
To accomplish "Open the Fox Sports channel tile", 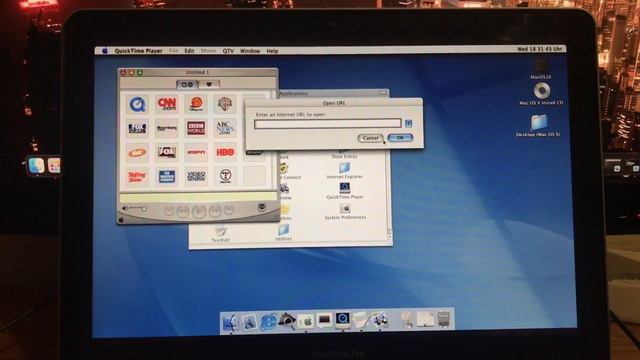I will (x=137, y=128).
